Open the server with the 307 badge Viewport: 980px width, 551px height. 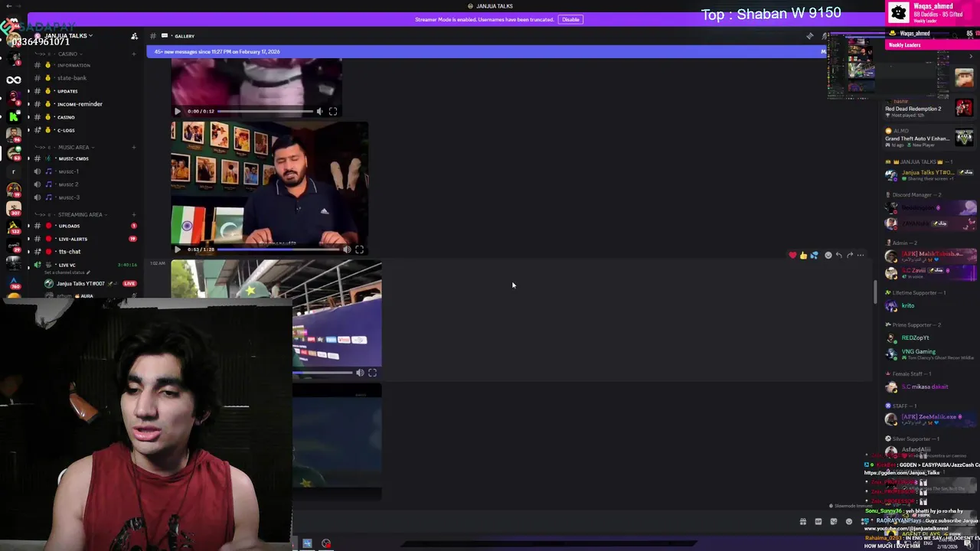pyautogui.click(x=14, y=207)
